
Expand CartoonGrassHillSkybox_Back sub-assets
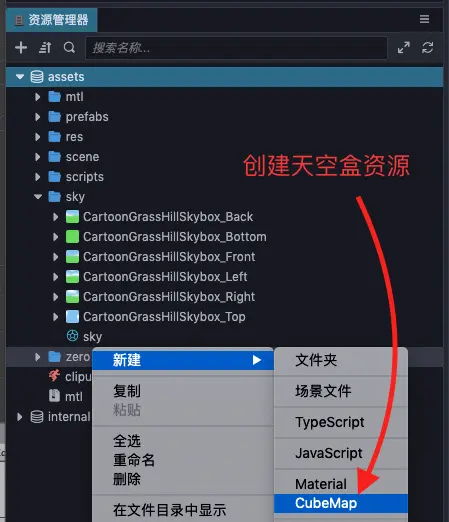coord(56,217)
